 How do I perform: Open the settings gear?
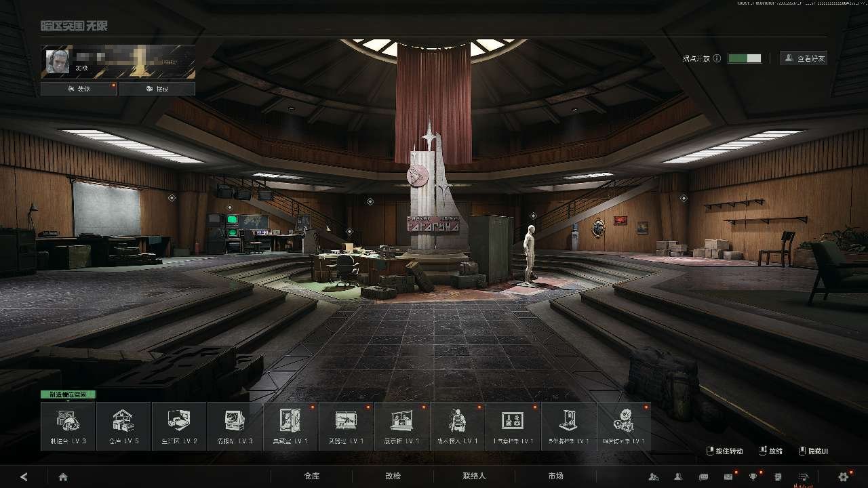point(844,476)
